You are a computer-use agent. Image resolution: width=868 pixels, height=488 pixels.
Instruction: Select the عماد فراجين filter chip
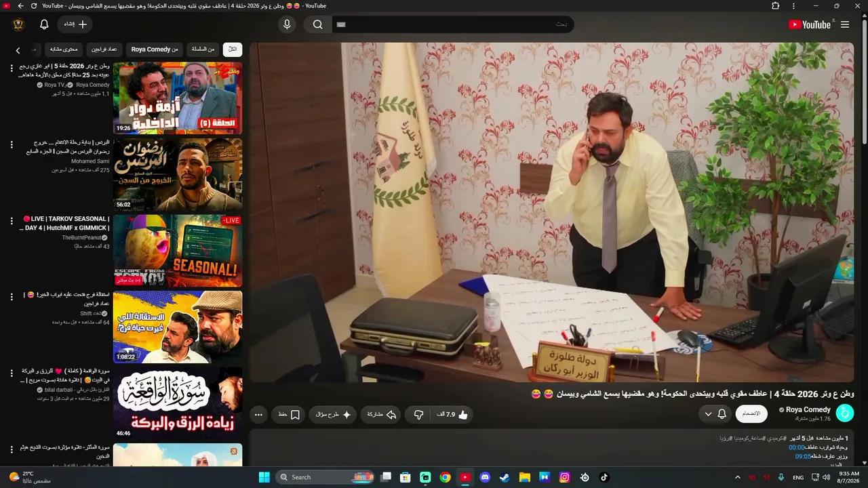pos(104,49)
